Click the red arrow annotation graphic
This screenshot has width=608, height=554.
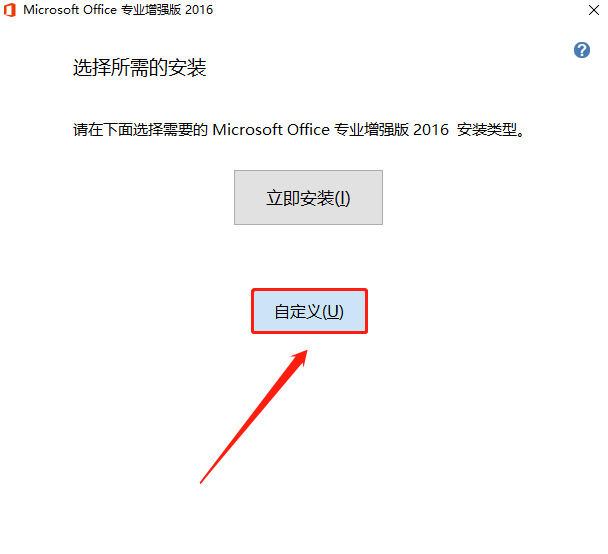[254, 417]
